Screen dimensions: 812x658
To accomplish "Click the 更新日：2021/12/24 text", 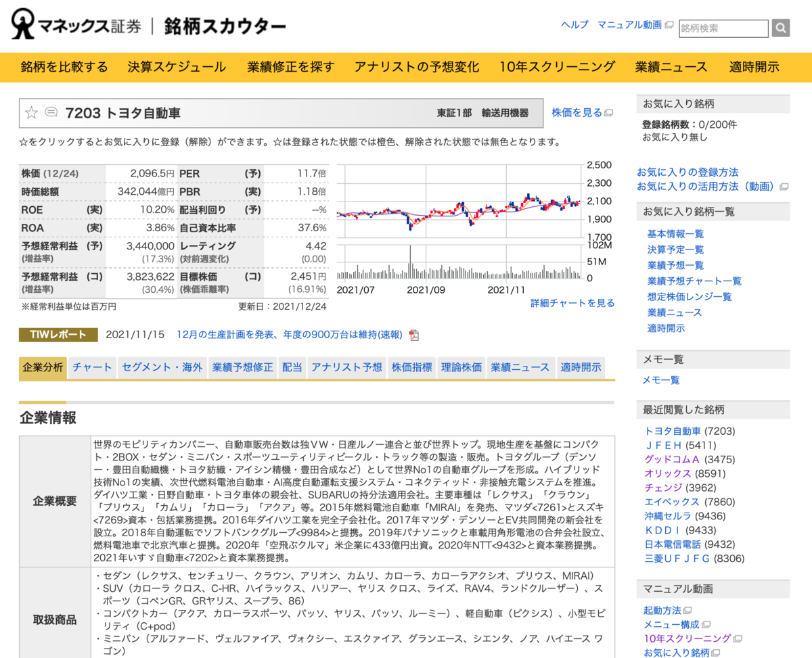I will click(282, 306).
